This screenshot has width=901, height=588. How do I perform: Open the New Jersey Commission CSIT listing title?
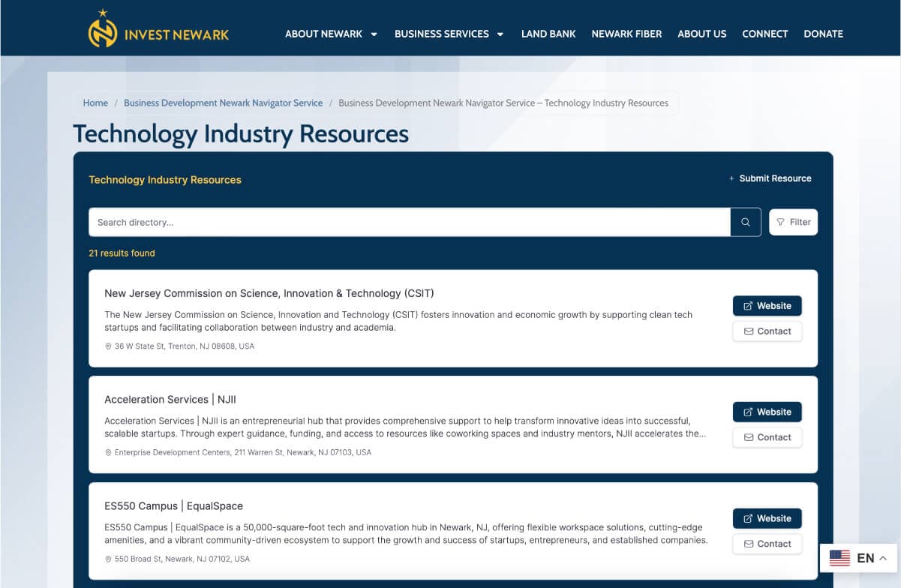pyautogui.click(x=269, y=293)
